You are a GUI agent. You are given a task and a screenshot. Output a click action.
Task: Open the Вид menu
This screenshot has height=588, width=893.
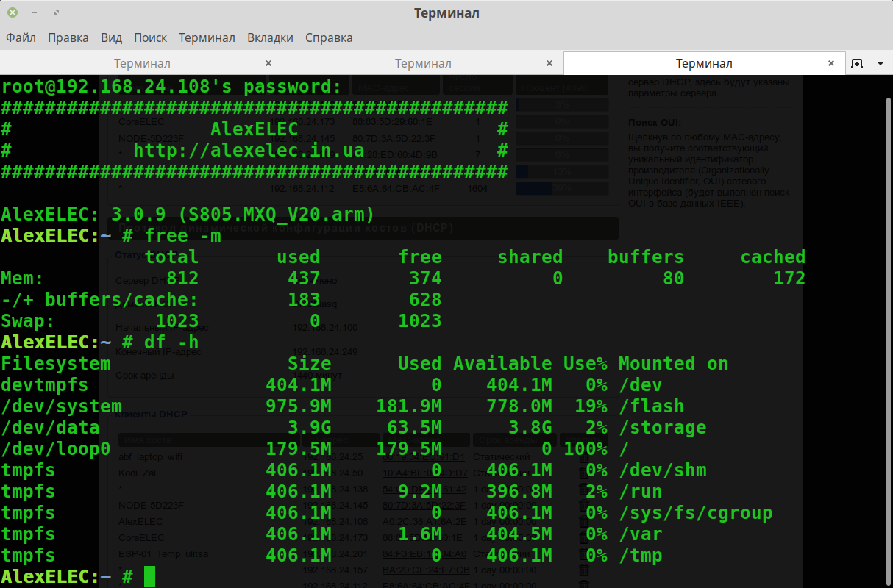pyautogui.click(x=111, y=37)
